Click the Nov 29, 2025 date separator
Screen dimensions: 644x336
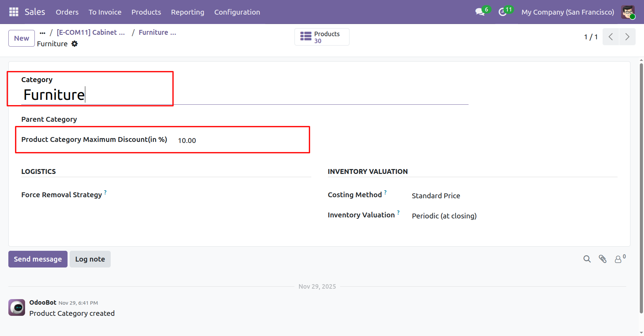317,287
